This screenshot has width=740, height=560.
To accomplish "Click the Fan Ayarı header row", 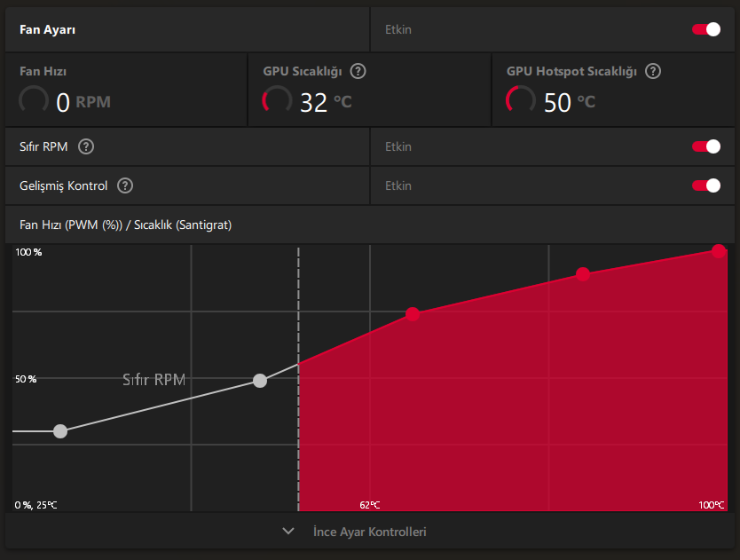I will (187, 29).
